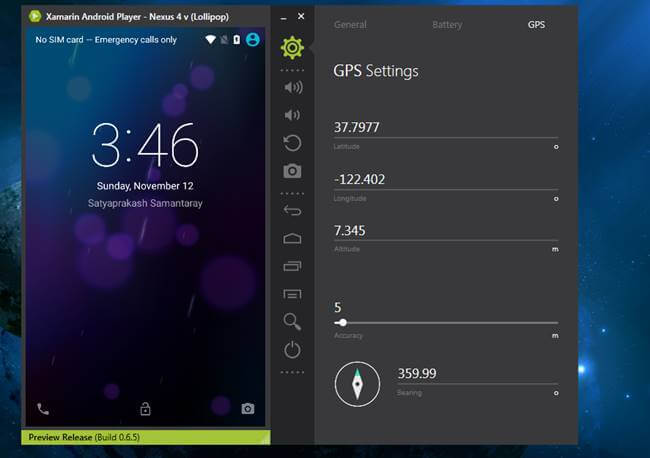The width and height of the screenshot is (650, 458).
Task: Click the Xamarin Android Player logo icon
Action: pyautogui.click(x=35, y=17)
